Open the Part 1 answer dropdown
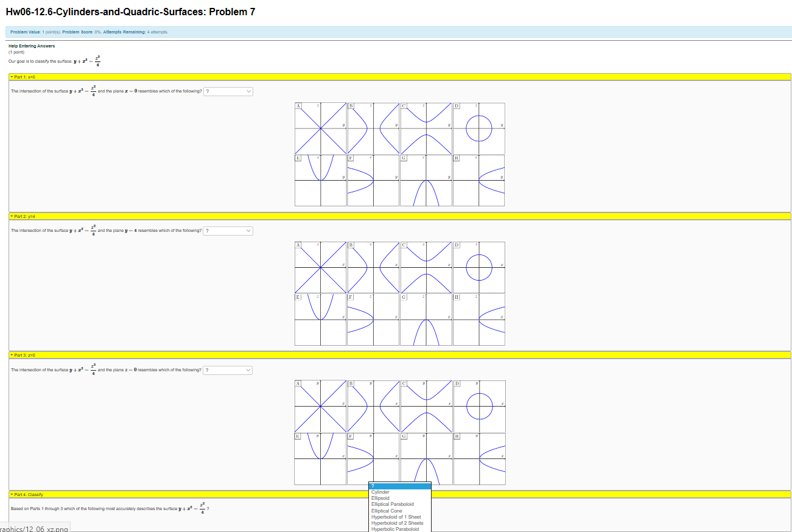 pos(228,91)
